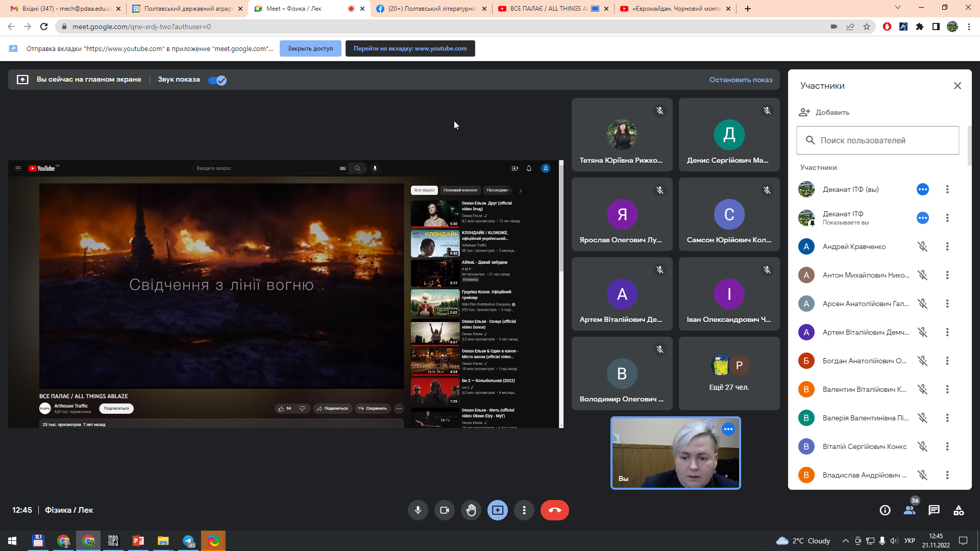The height and width of the screenshot is (551, 980).
Task: Bookmark this page with star icon
Action: (x=867, y=27)
